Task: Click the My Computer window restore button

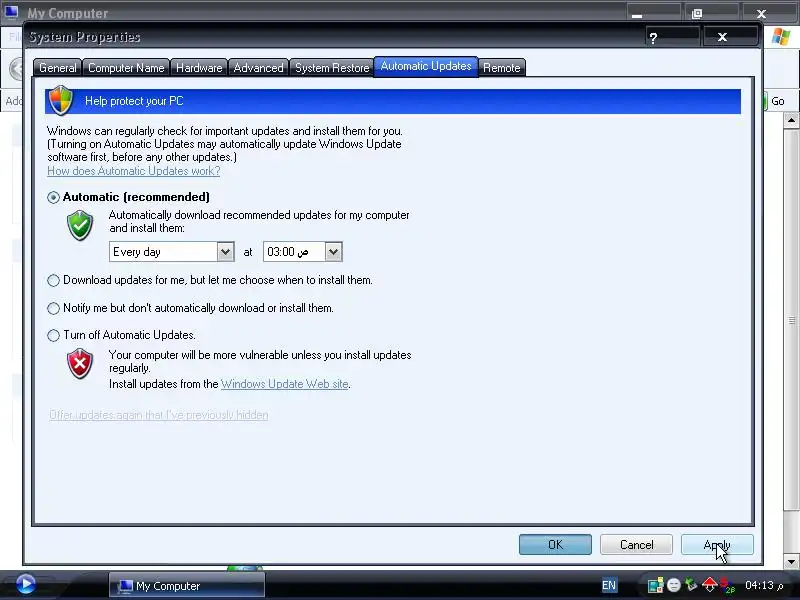Action: [x=711, y=13]
